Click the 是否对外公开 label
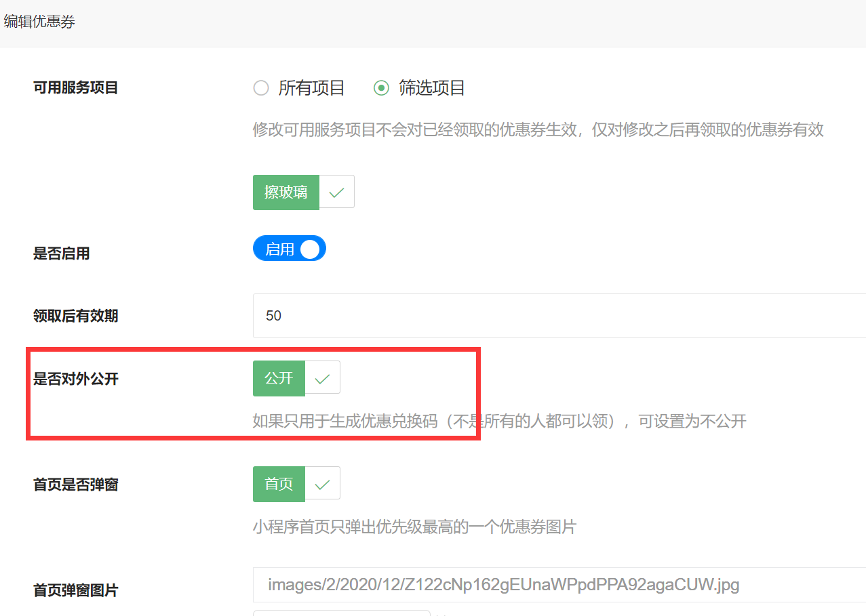Screen dimensions: 866x616 coord(76,379)
